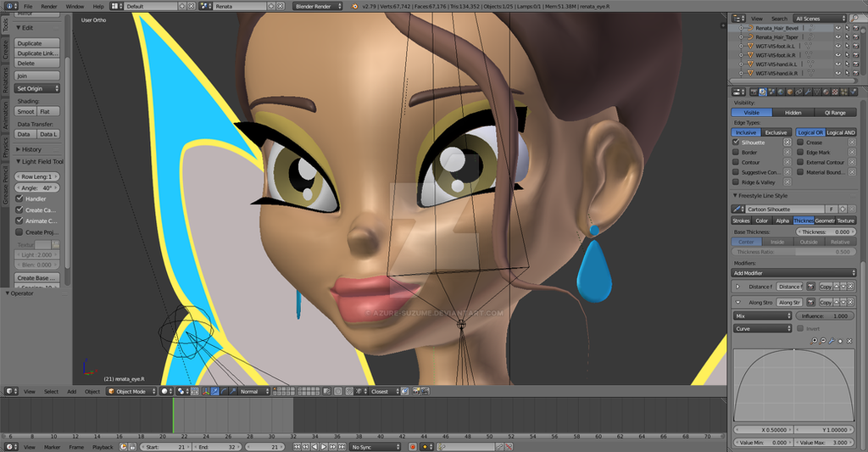
Task: Open the File menu
Action: pos(28,6)
